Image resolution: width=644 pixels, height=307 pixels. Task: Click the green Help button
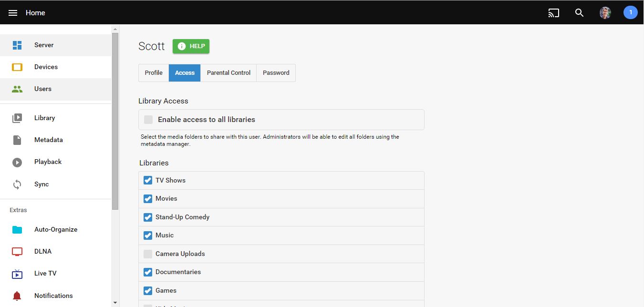pos(191,46)
